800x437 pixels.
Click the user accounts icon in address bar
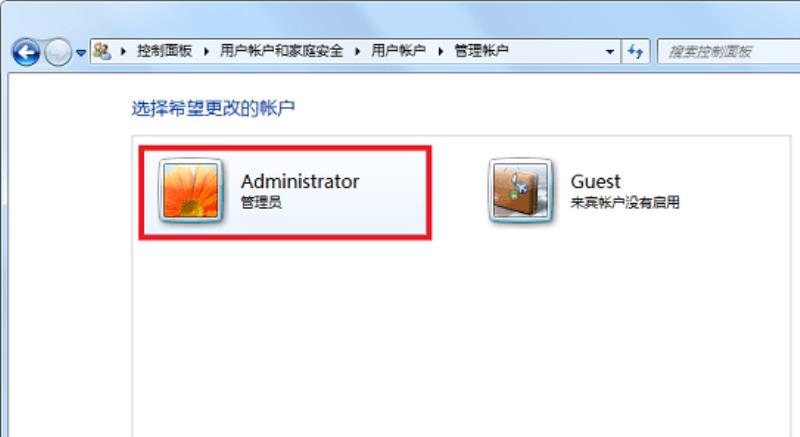103,51
